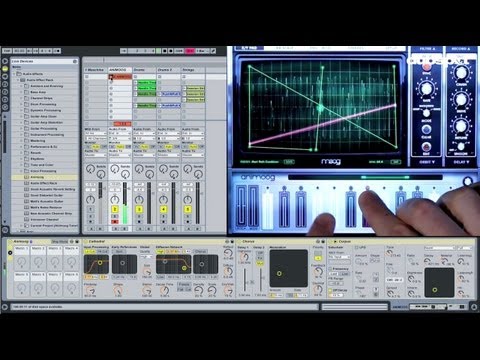The height and width of the screenshot is (360, 480).
Task: Click Moog logo under oscilloscope display
Action: (331, 162)
